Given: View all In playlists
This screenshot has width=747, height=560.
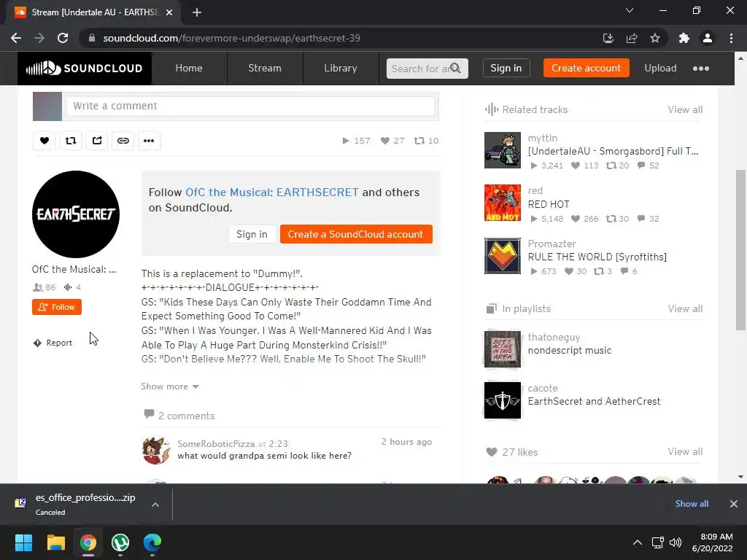Looking at the screenshot, I should click(x=685, y=308).
